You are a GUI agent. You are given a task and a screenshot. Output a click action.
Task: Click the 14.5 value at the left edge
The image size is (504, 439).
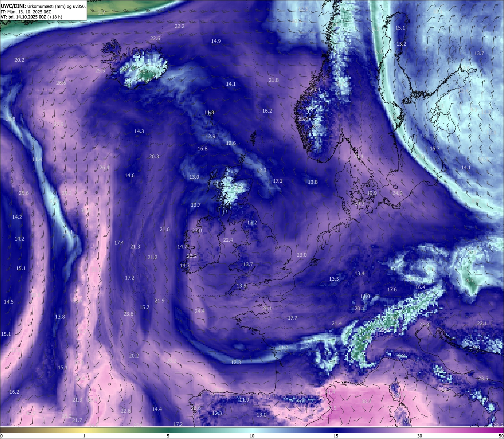(x=9, y=302)
